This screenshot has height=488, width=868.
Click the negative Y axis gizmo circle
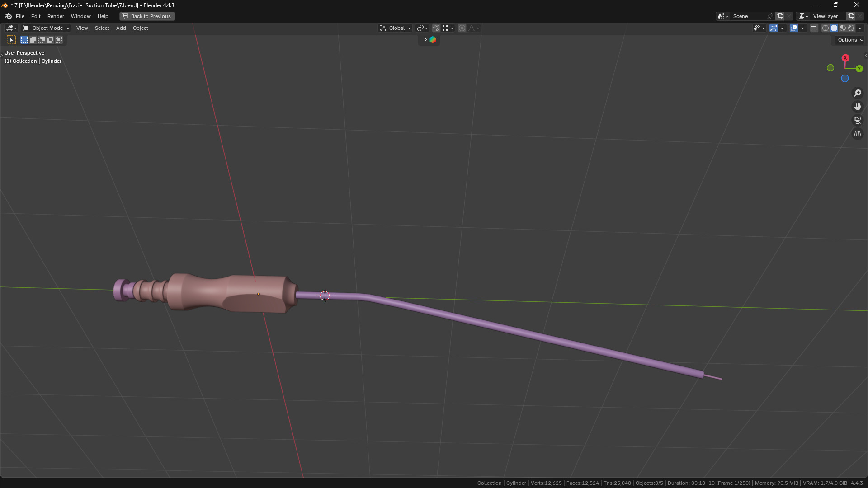tap(830, 68)
